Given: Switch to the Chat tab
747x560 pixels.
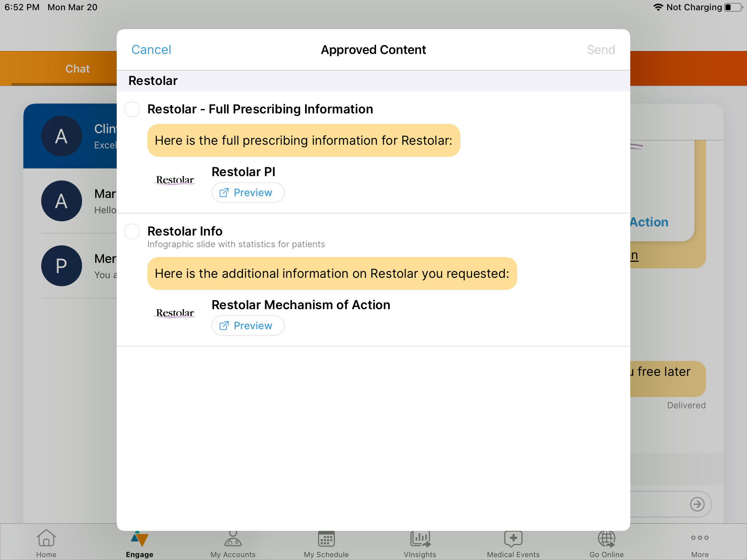Looking at the screenshot, I should pos(77,69).
